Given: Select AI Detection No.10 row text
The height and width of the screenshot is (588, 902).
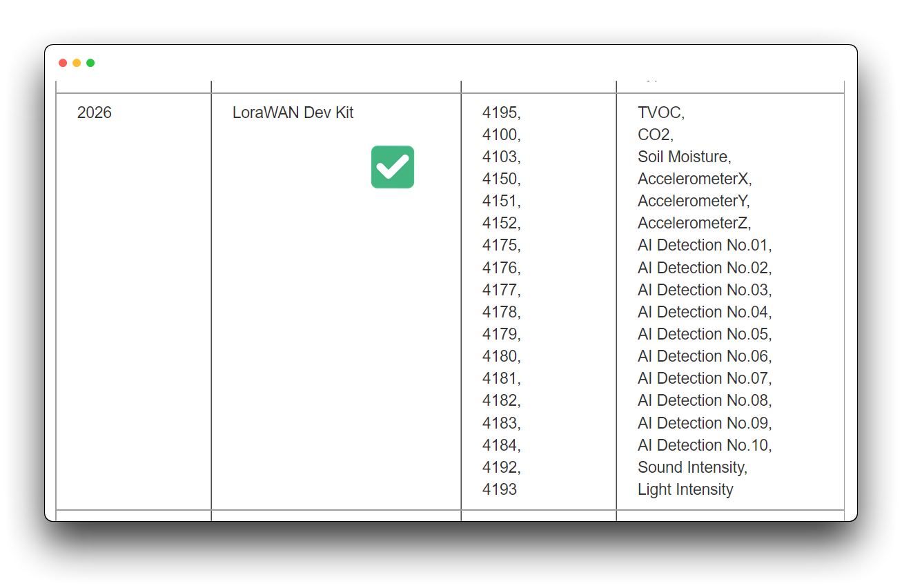Looking at the screenshot, I should (703, 445).
